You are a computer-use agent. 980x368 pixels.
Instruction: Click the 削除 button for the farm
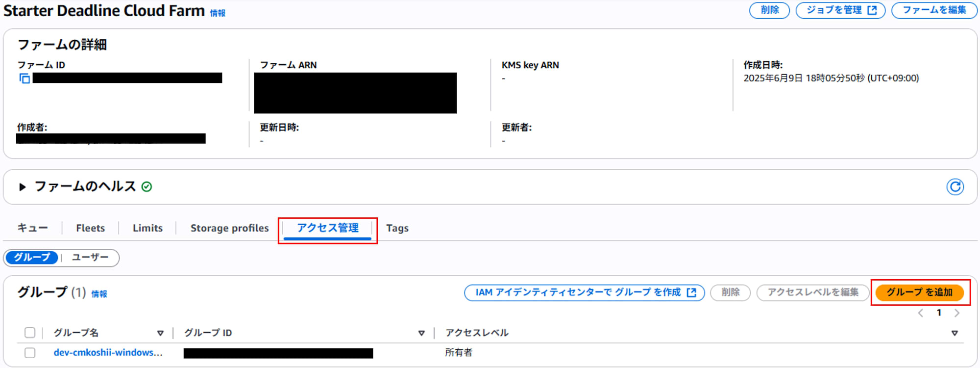tap(769, 10)
